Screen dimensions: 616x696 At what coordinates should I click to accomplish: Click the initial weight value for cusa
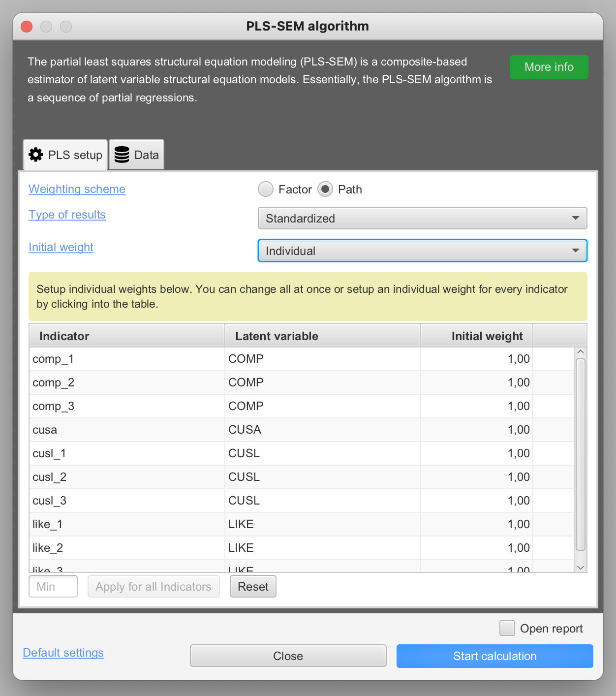click(x=477, y=430)
